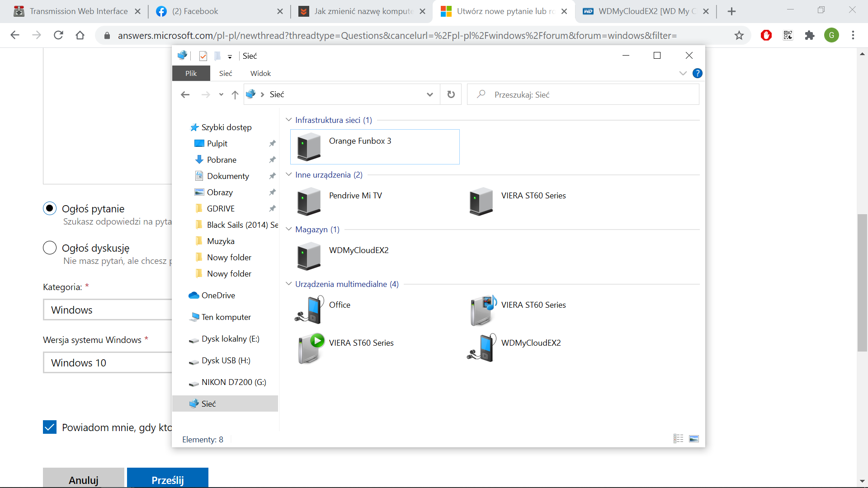Screen dimensions: 868x488
Task: Open QR code extension
Action: (788, 35)
